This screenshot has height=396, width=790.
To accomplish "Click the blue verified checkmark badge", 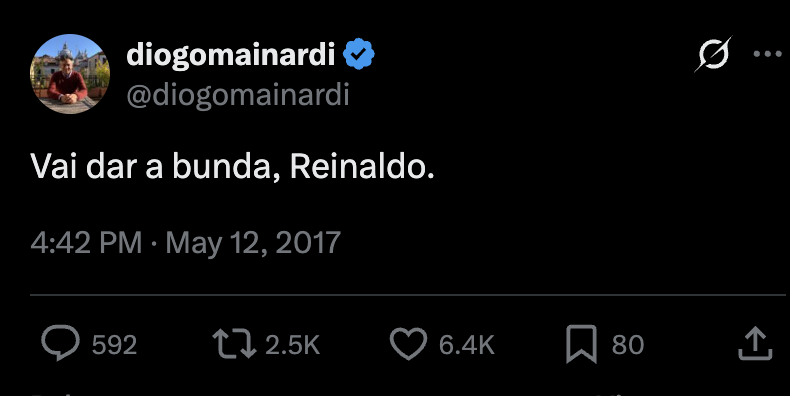I will (359, 54).
